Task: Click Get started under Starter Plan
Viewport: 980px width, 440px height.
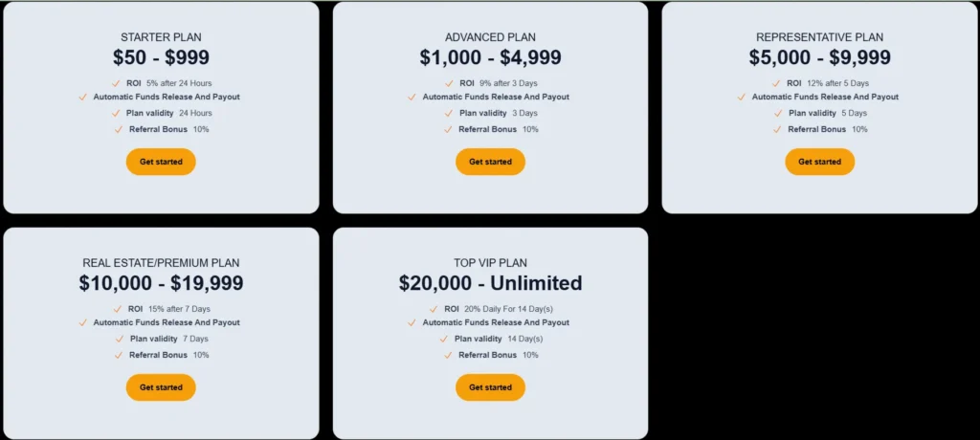Action: 161,162
